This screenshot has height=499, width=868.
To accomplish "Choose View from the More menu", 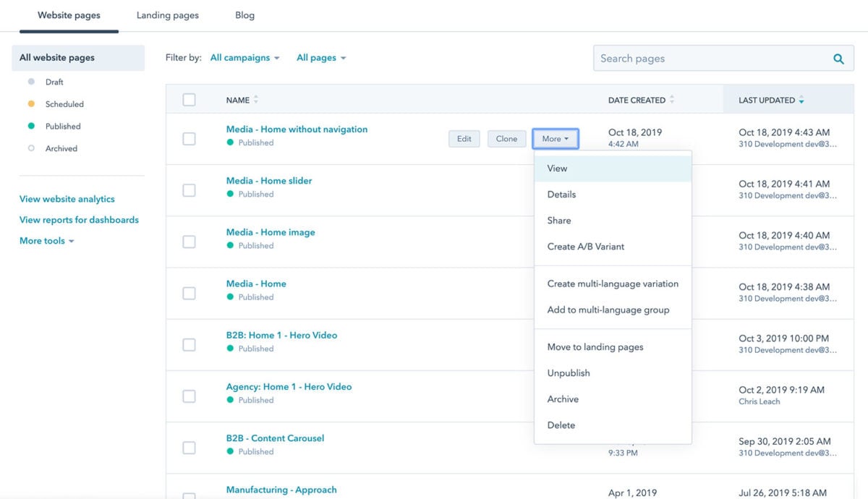I will click(613, 169).
